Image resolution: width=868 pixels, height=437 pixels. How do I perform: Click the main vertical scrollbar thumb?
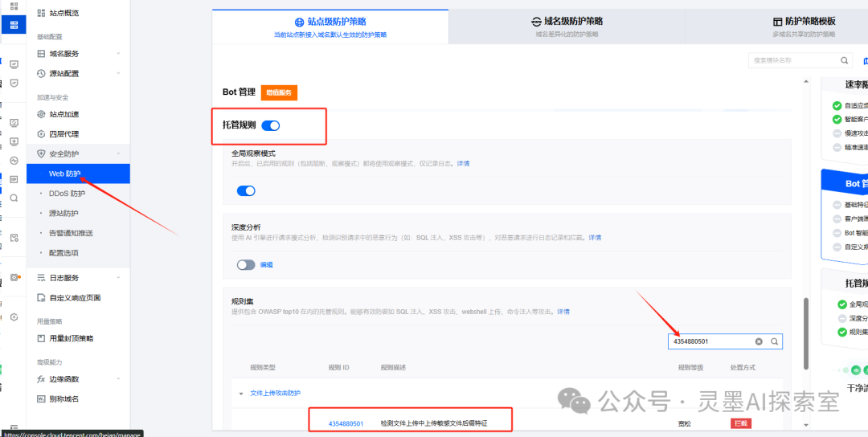(x=805, y=333)
